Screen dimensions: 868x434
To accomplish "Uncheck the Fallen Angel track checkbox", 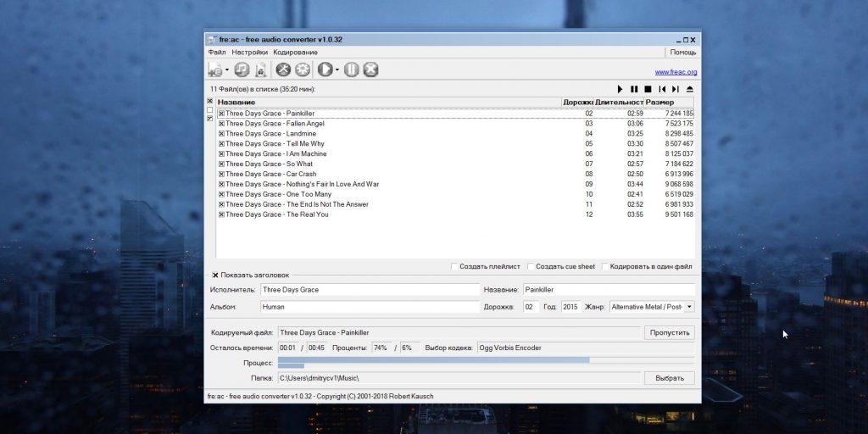I will click(x=221, y=124).
